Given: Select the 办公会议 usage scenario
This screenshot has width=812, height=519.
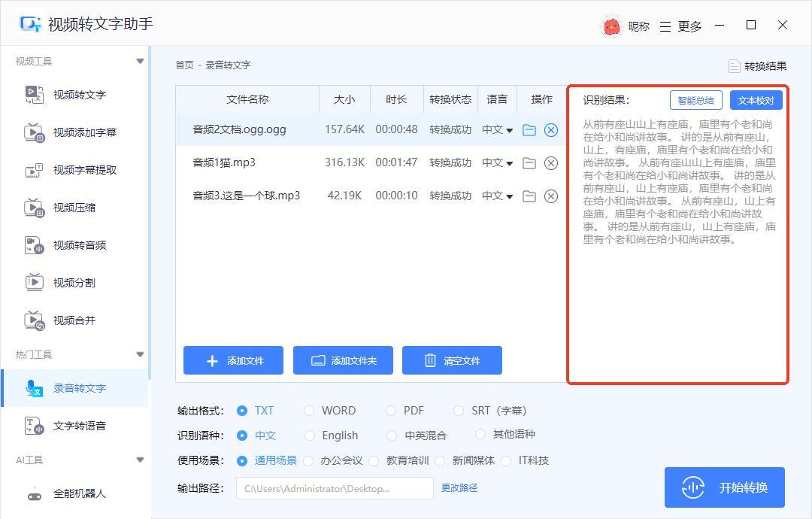Looking at the screenshot, I should [309, 460].
